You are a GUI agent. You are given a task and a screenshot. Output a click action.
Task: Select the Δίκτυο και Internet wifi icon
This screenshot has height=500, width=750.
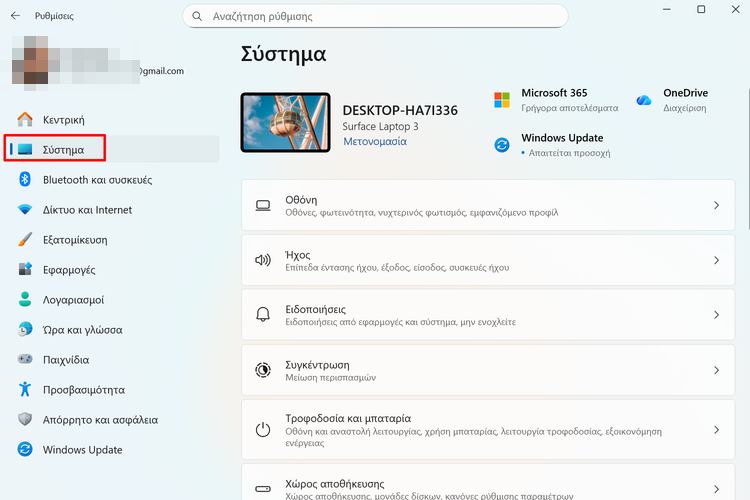tap(25, 210)
